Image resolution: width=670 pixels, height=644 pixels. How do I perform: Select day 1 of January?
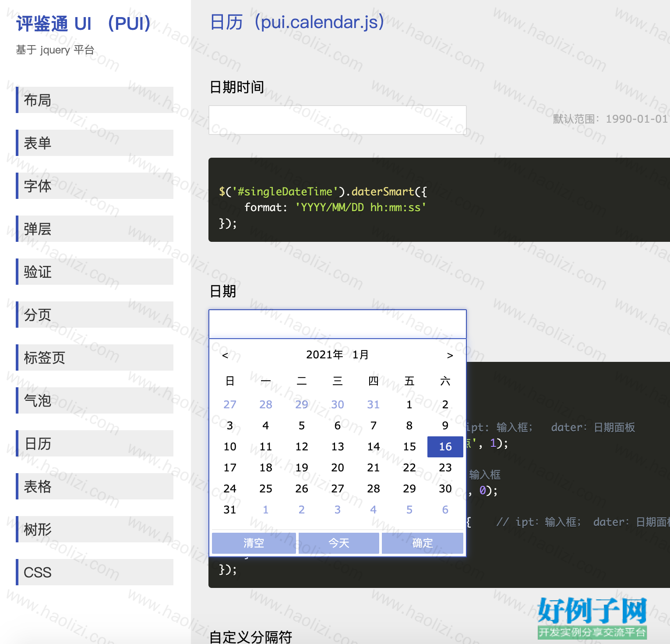click(x=409, y=404)
